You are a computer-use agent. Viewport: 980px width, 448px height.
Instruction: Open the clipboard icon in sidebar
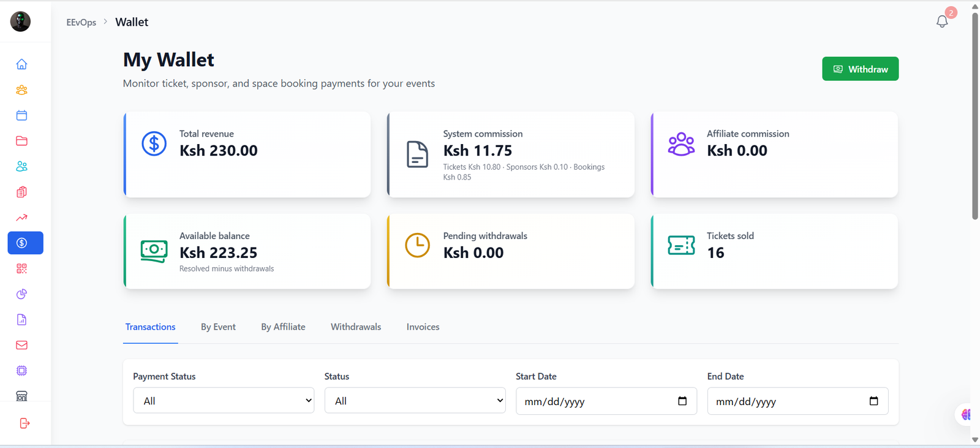21,192
